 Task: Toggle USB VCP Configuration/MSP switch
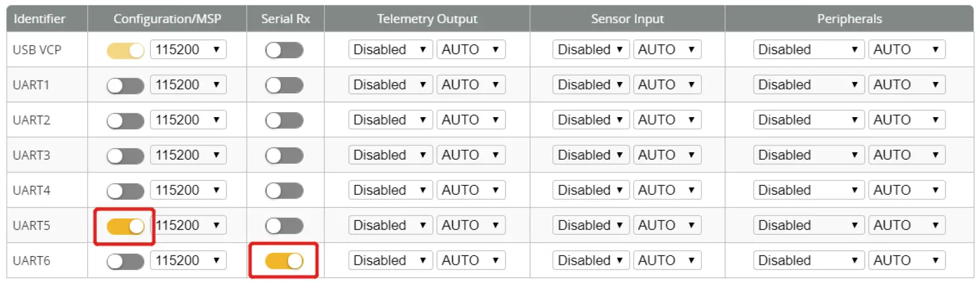tap(125, 50)
